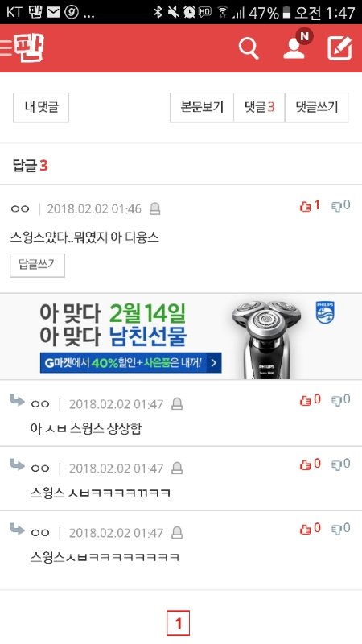Viewport: 362px width, 644px height.
Task: Open the search magnifier icon
Action: [249, 48]
